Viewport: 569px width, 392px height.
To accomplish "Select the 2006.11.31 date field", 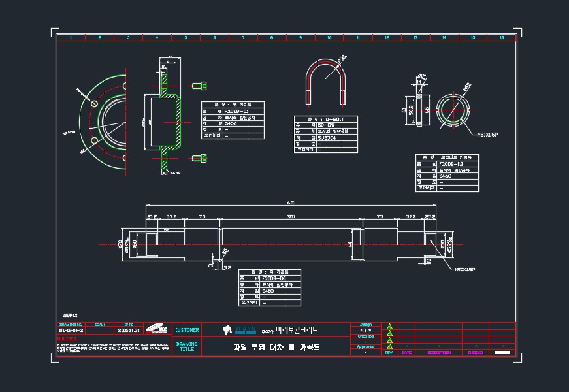I will 129,331.
